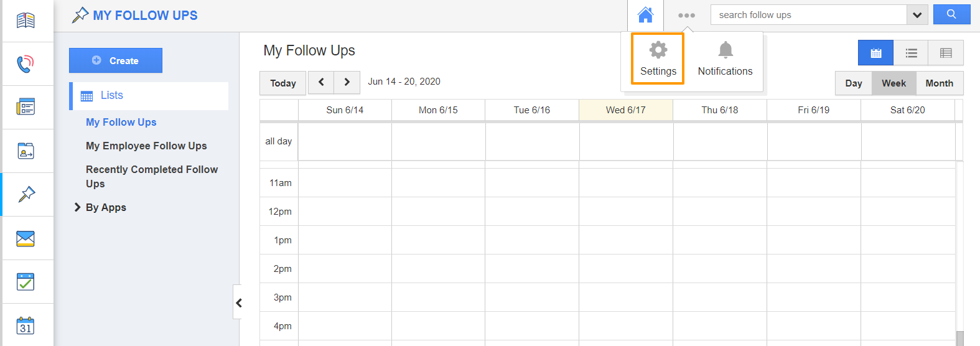Screen dimensions: 980x346
Task: Open My Employee Follow Ups list
Action: point(146,146)
